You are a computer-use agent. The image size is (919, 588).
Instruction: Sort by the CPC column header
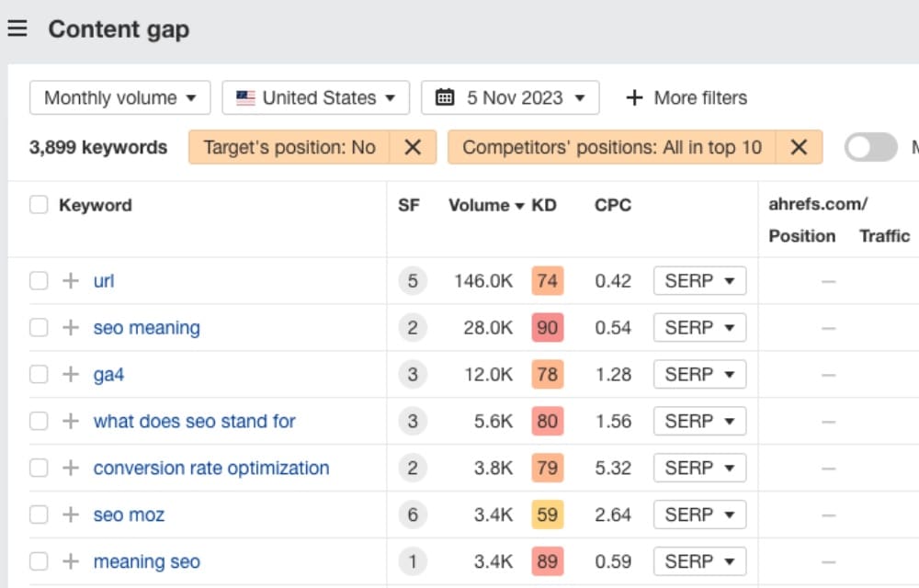tap(613, 205)
